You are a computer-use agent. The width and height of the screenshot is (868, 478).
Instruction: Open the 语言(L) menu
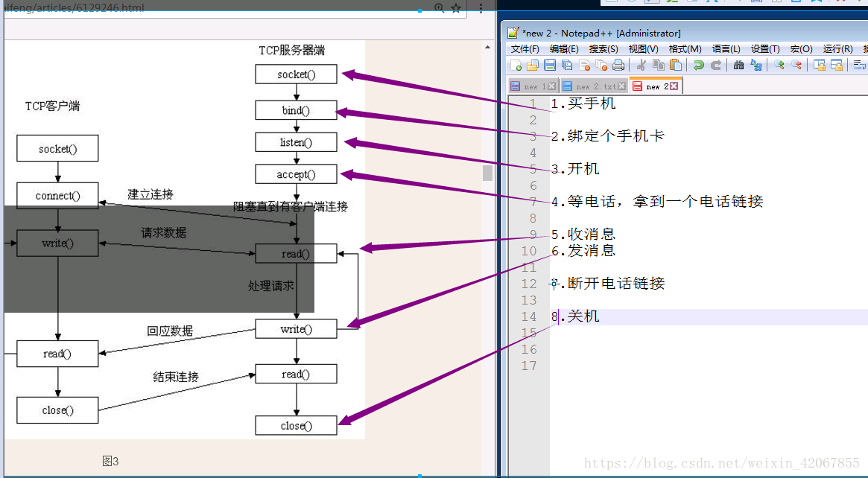click(x=726, y=49)
